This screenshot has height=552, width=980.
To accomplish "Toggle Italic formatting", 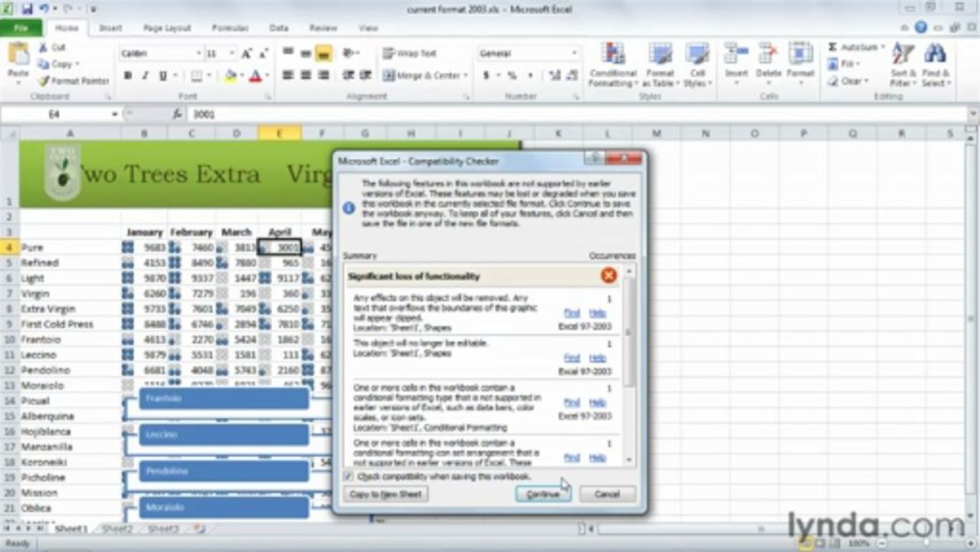I will (146, 76).
